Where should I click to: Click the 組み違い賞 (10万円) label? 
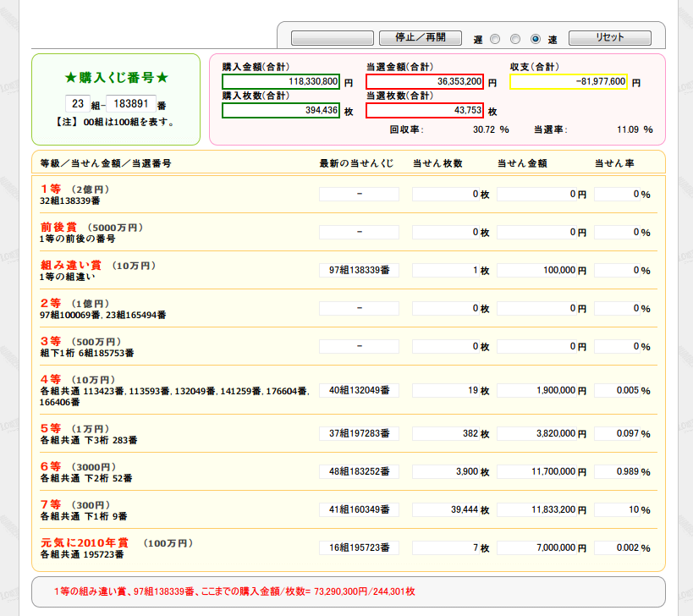coord(97,265)
